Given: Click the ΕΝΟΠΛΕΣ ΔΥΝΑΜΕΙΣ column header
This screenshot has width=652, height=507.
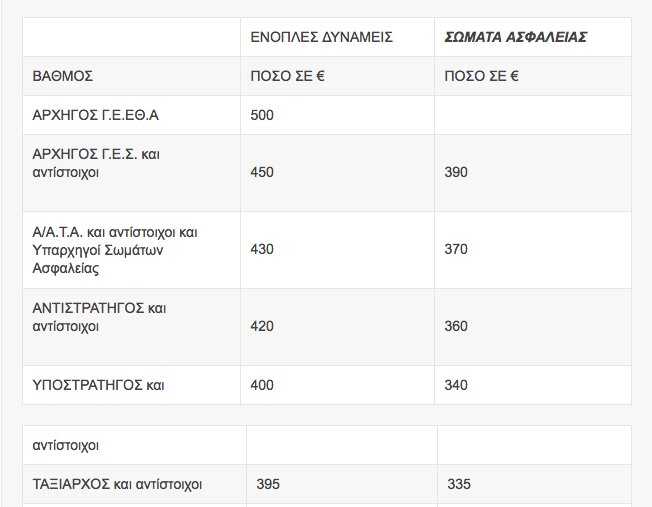Looking at the screenshot, I should [x=321, y=37].
